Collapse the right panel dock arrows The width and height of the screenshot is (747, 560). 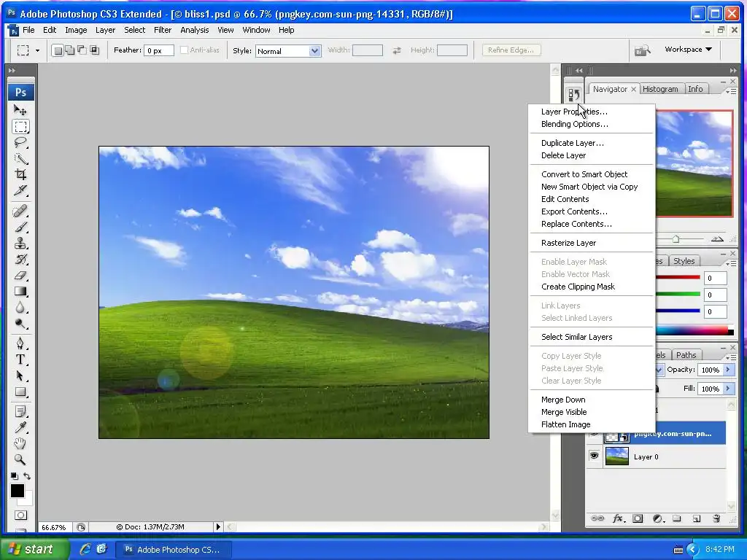[x=732, y=71]
